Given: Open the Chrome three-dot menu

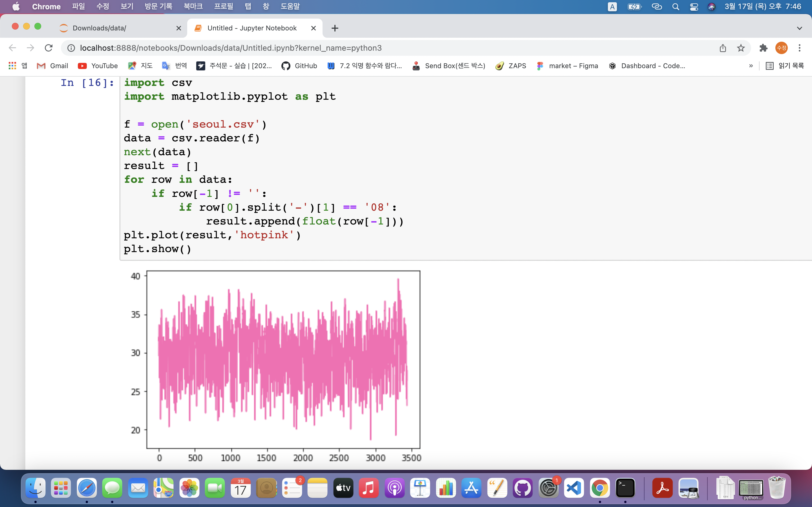Looking at the screenshot, I should [x=800, y=48].
